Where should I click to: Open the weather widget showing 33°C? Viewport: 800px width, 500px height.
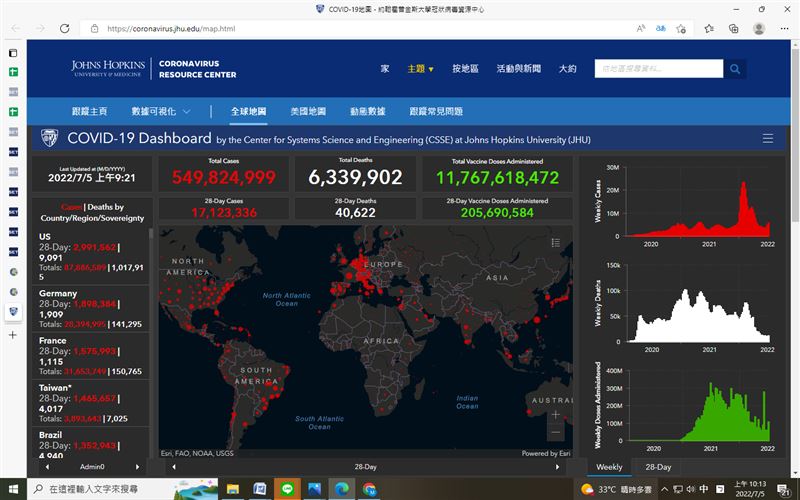pos(616,489)
